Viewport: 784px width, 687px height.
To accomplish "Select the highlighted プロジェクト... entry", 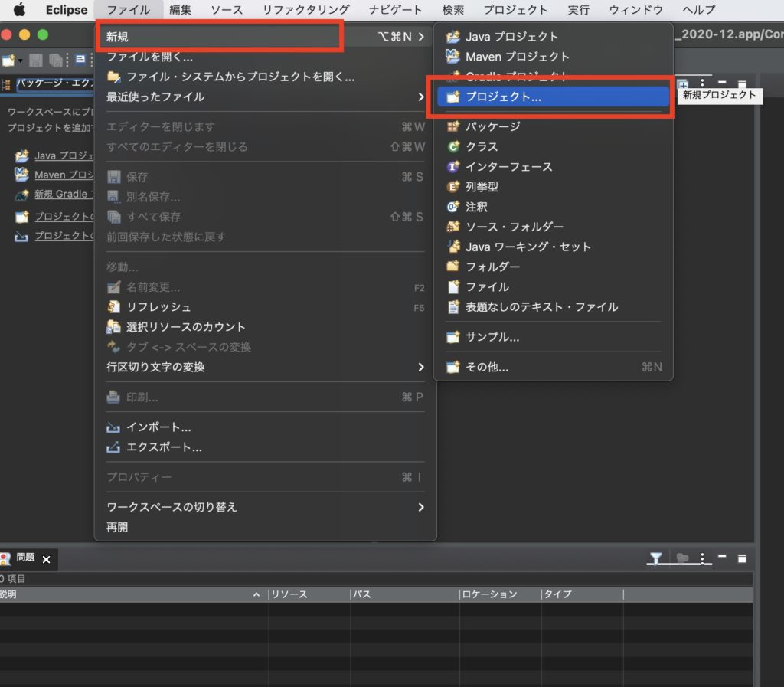I will (x=553, y=97).
